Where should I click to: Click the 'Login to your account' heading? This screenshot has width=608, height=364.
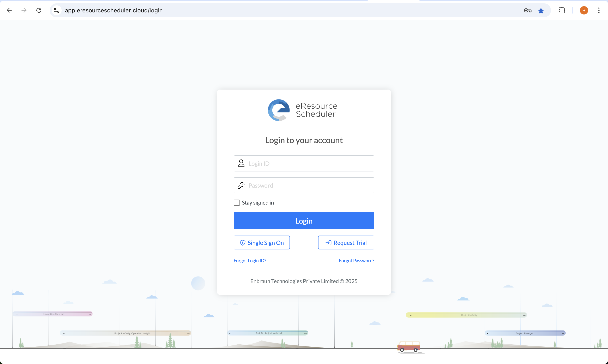(x=304, y=140)
